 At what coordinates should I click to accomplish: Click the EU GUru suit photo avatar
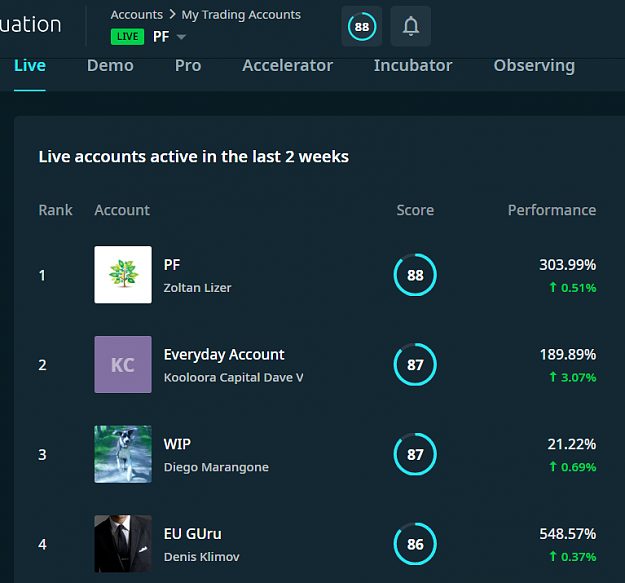click(x=123, y=544)
